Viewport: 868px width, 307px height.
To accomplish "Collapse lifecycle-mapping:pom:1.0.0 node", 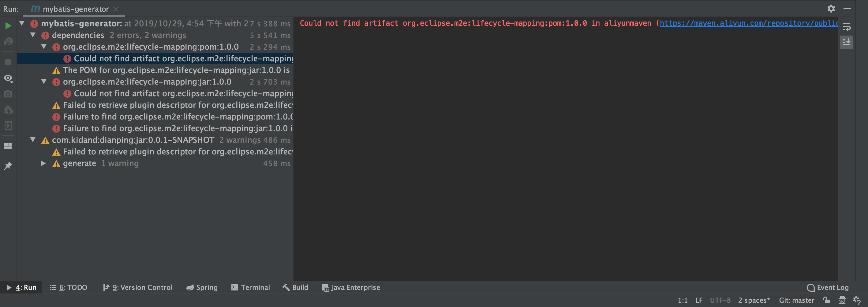I will (44, 47).
